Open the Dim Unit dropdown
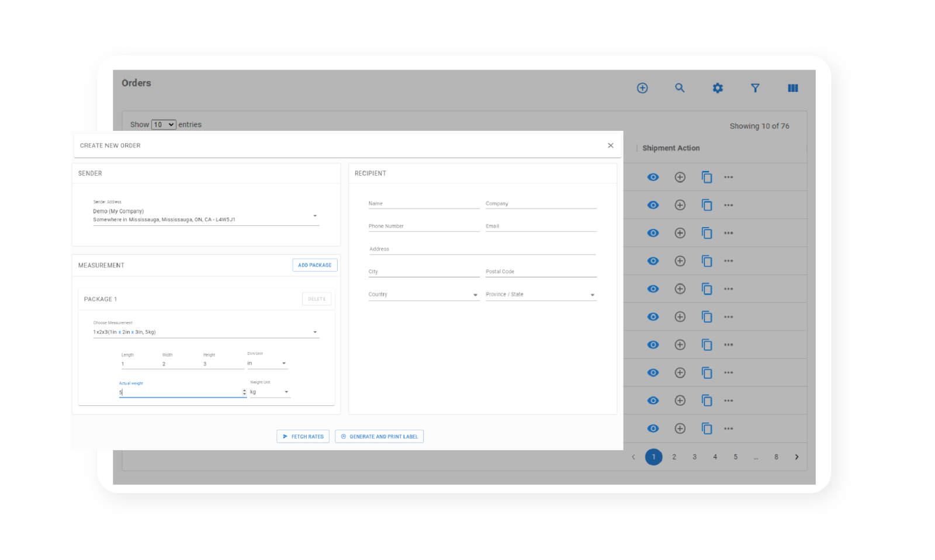Image resolution: width=935 pixels, height=560 pixels. click(267, 363)
